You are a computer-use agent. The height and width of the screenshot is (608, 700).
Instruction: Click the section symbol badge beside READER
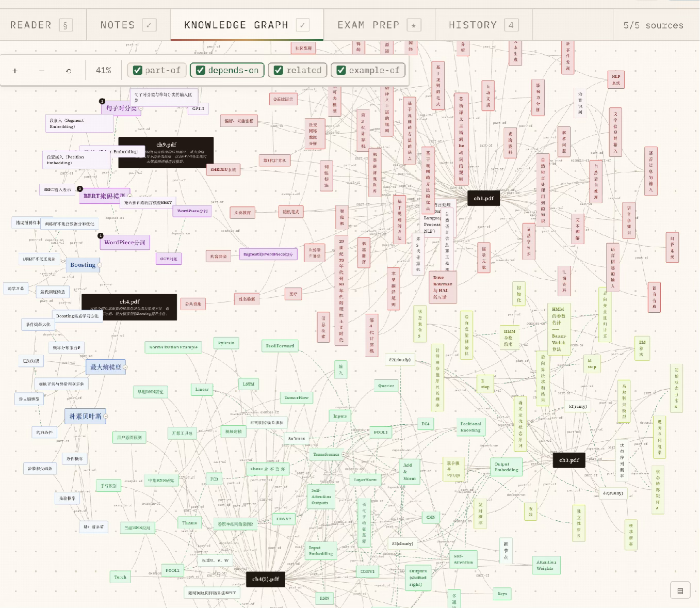coord(65,25)
